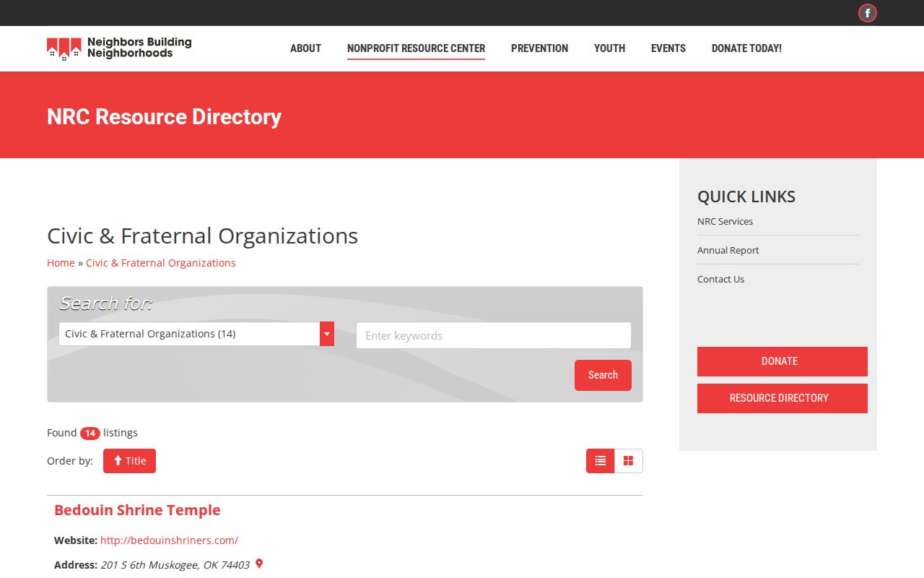924x578 pixels.
Task: Expand the category dropdown arrow
Action: (x=327, y=334)
